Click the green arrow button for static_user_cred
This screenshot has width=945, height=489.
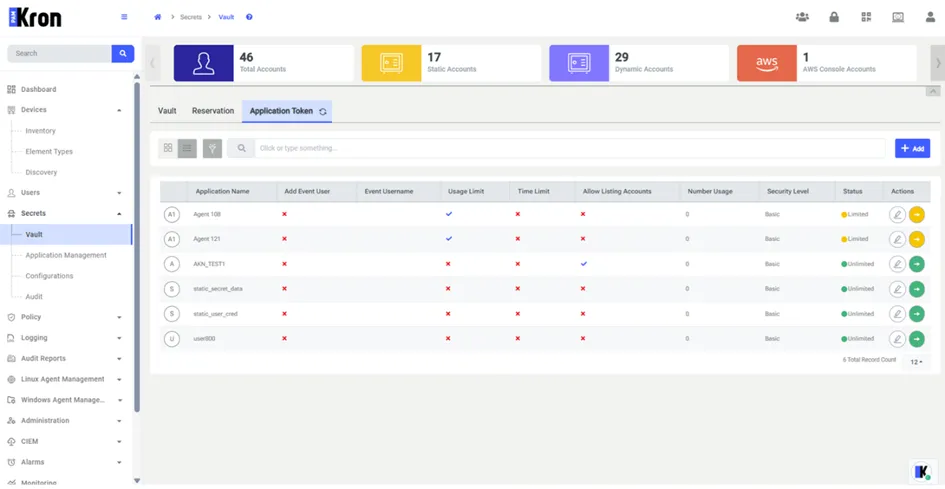click(917, 314)
